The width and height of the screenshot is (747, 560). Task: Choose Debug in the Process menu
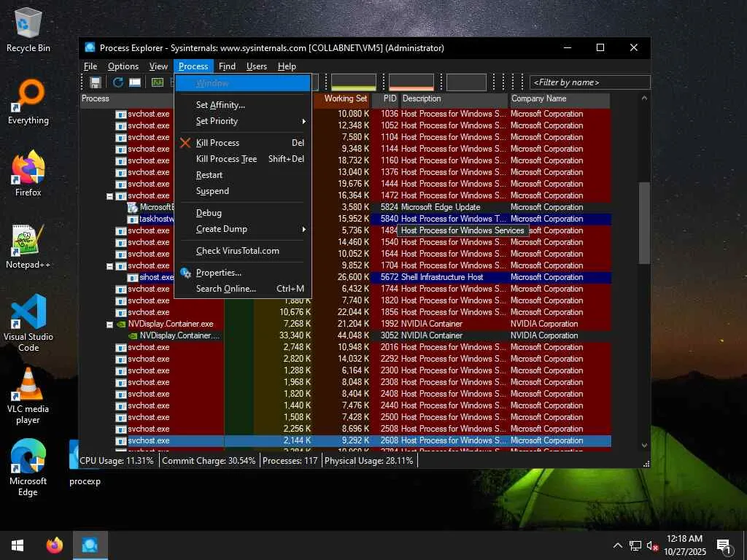coord(243,213)
